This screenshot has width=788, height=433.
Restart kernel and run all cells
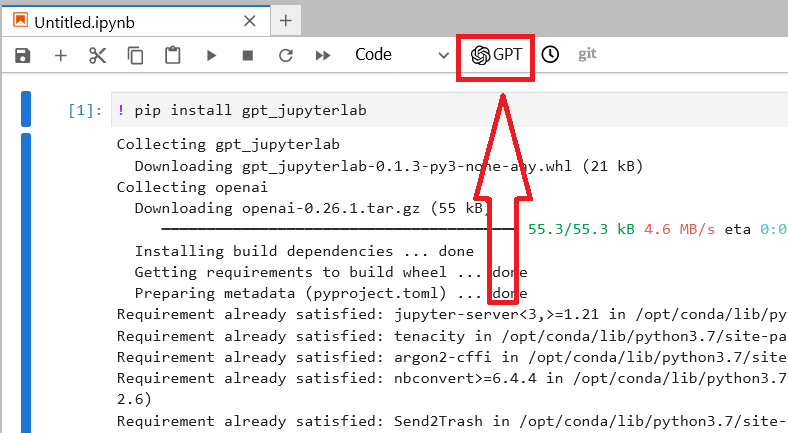[x=323, y=55]
